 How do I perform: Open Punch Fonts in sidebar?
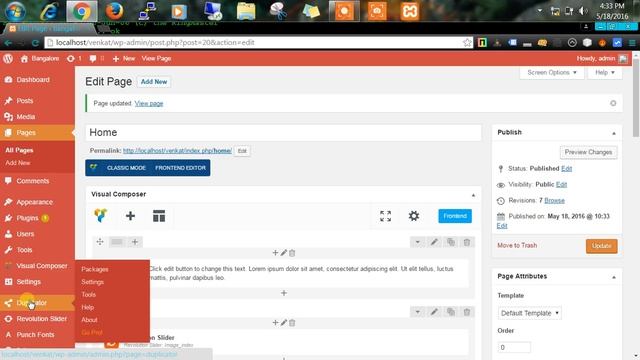[35, 335]
